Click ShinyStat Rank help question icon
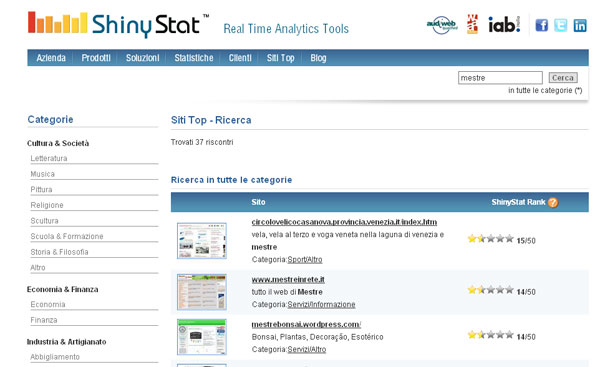This screenshot has height=367, width=600. [553, 202]
